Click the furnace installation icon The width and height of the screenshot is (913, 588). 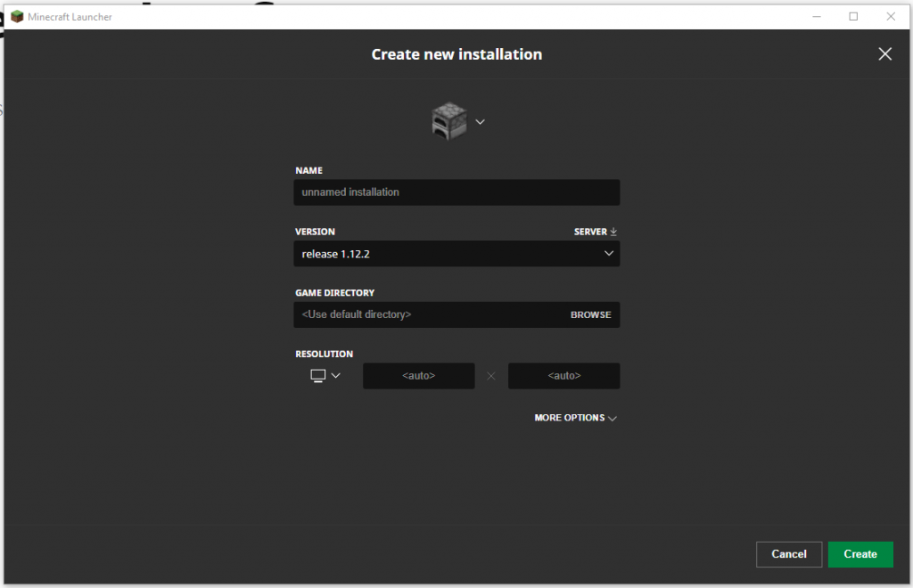(x=449, y=121)
